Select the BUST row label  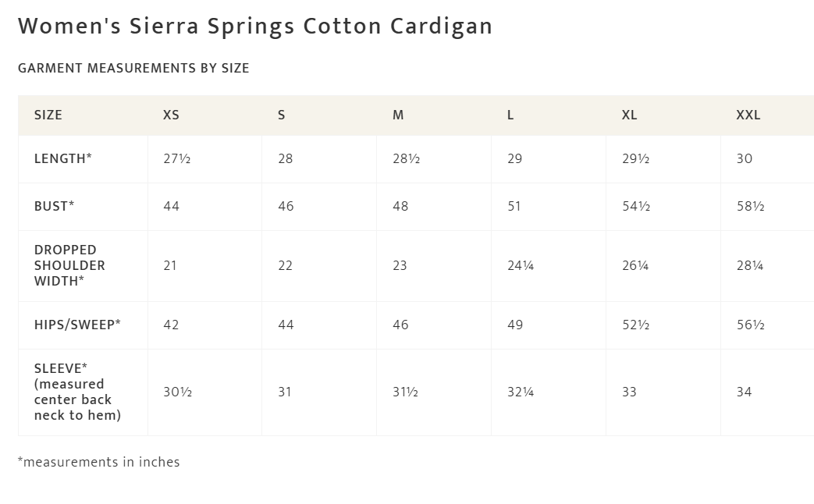[55, 206]
